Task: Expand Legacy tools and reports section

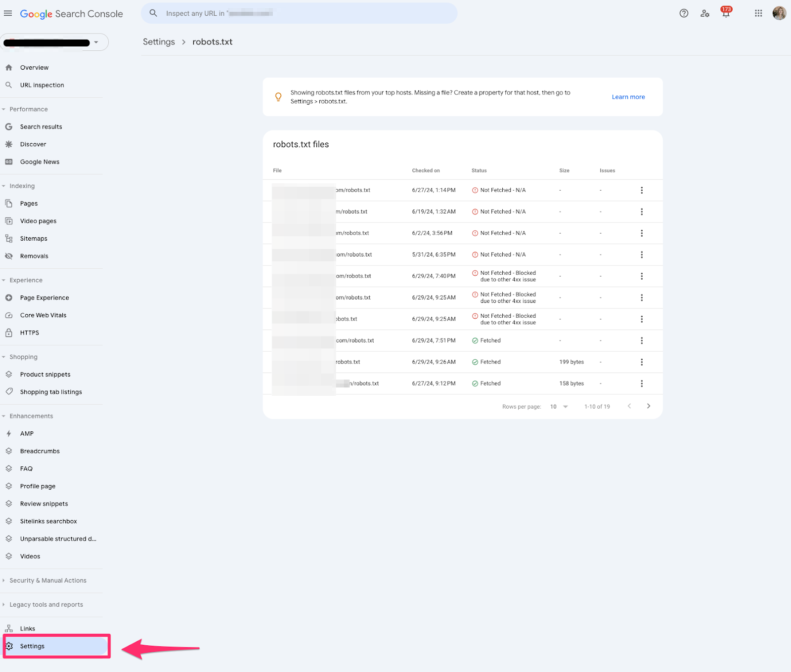Action: pyautogui.click(x=3, y=605)
